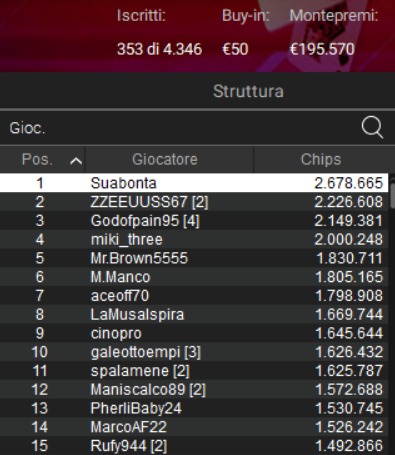Choose player Rufy944 in position 15
Viewport: 395px width, 455px height.
[x=194, y=446]
